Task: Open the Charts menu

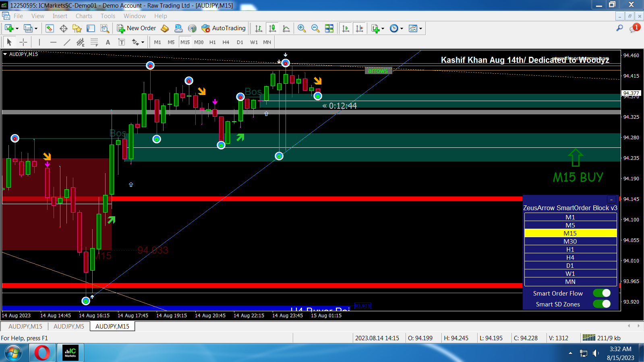Action: click(x=84, y=16)
